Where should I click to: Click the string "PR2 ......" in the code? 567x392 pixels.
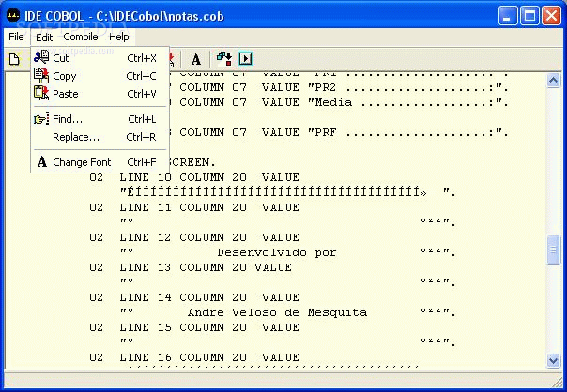[407, 87]
